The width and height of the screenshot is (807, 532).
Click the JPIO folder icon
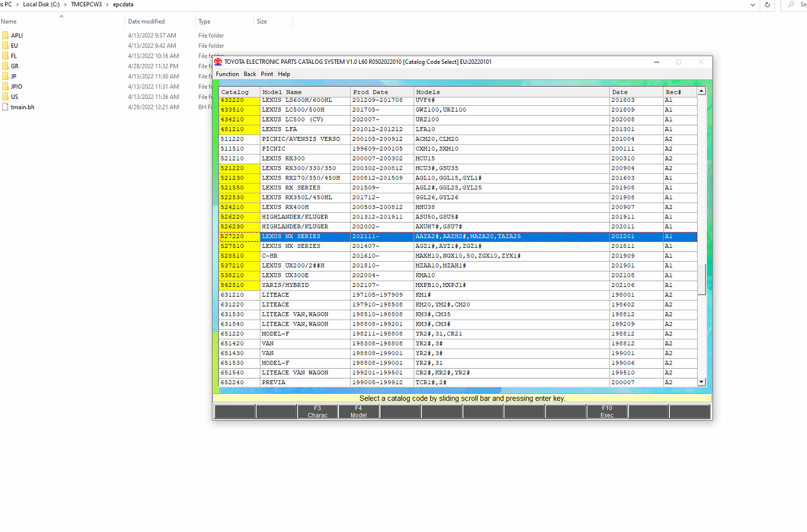click(x=5, y=87)
